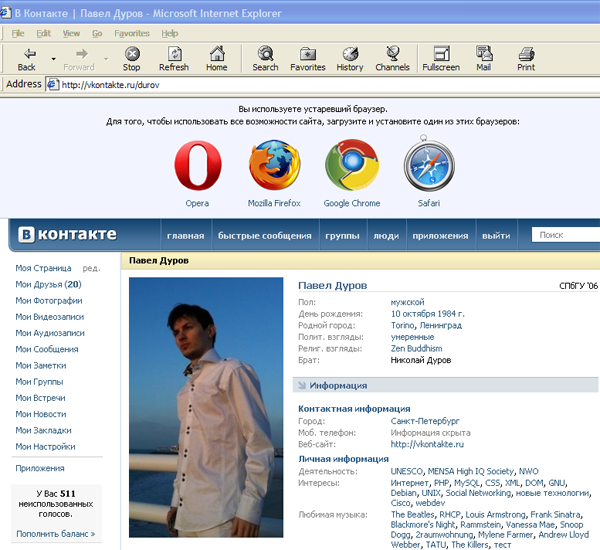This screenshot has width=600, height=550.
Task: Open Мои Закладки in sidebar
Action: pyautogui.click(x=44, y=430)
